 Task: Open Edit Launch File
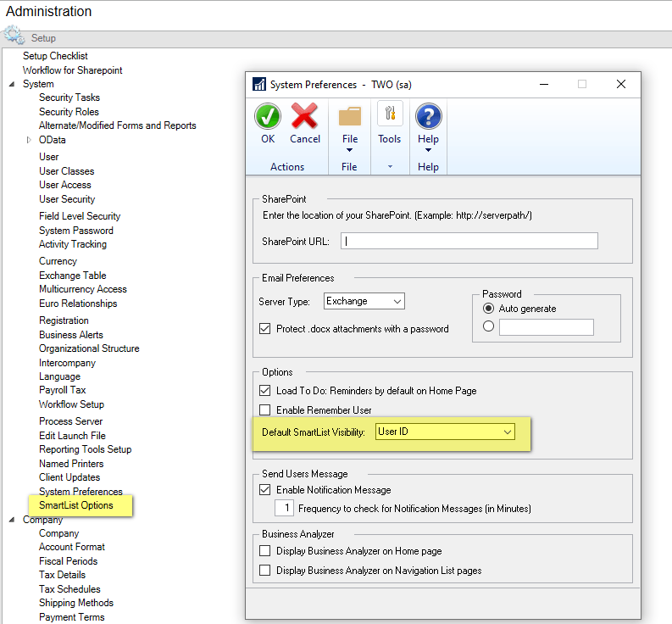[72, 435]
